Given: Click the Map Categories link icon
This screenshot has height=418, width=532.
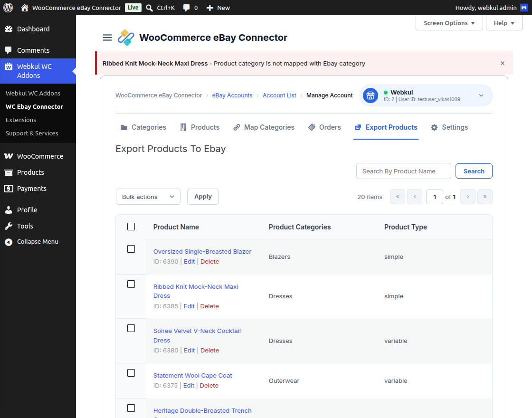Looking at the screenshot, I should (x=237, y=127).
